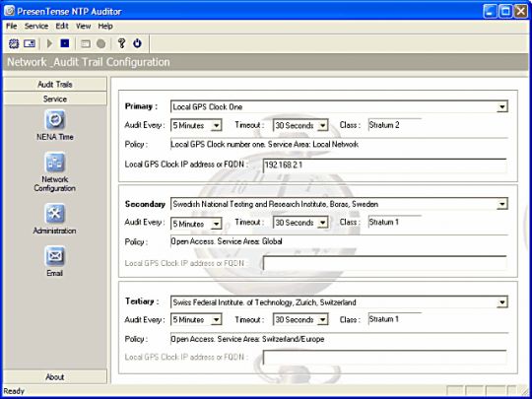532x399 pixels.
Task: Expand the Secondary Audit Every dropdown
Action: tap(216, 224)
